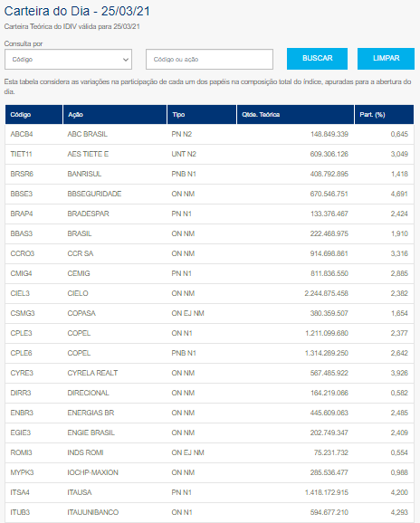Open the Consulta por Código dropdown
420x523 pixels.
pyautogui.click(x=69, y=60)
